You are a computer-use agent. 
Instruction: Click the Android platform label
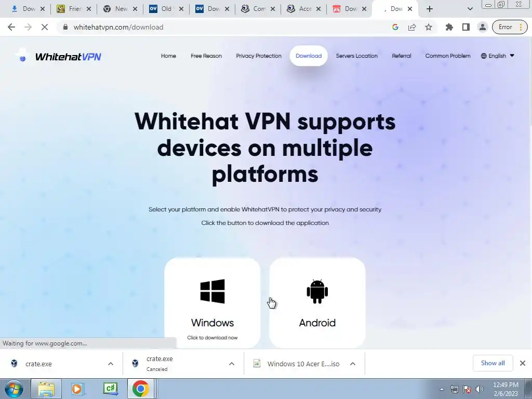coord(317,323)
